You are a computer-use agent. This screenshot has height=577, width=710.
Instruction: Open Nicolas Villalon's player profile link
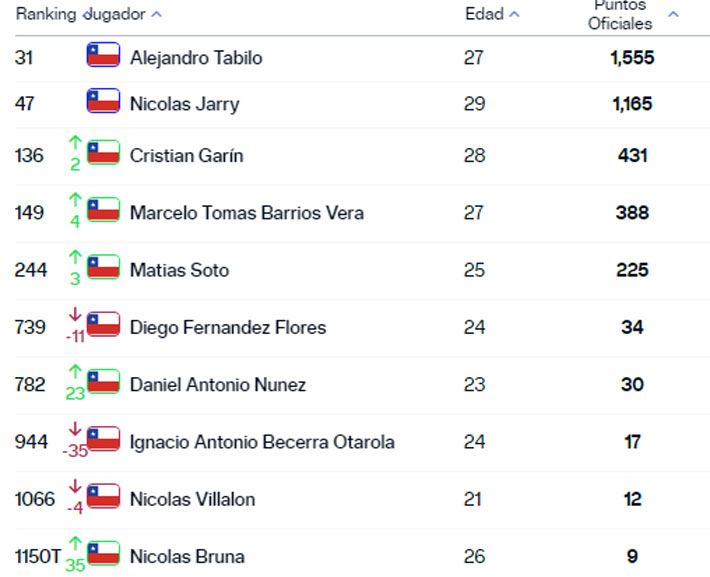point(192,500)
